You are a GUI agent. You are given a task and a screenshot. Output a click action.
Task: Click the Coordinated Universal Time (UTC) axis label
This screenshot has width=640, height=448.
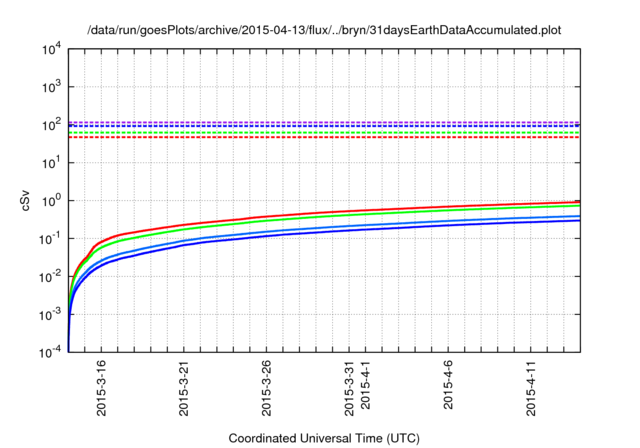(324, 438)
